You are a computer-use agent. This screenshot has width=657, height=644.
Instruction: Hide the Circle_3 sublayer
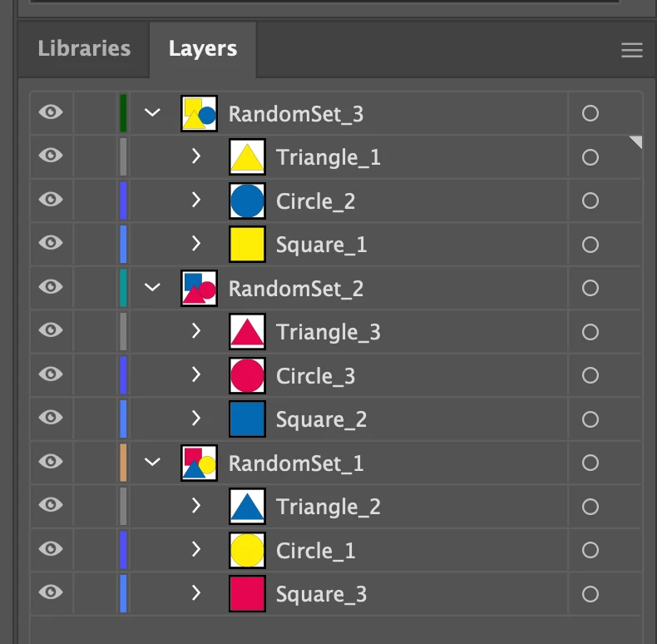coord(51,374)
